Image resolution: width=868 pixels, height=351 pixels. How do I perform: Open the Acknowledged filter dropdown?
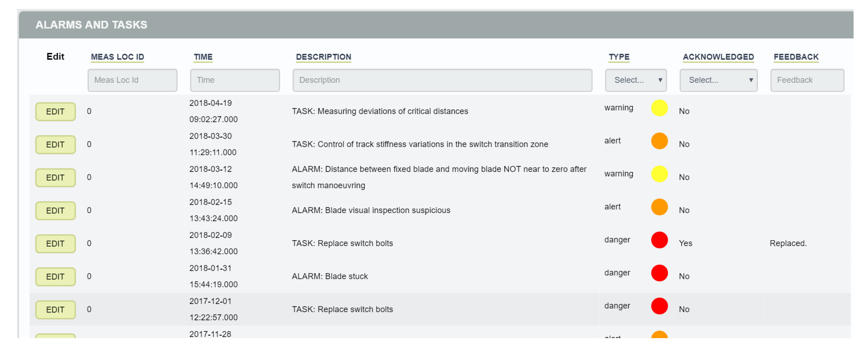tap(718, 80)
